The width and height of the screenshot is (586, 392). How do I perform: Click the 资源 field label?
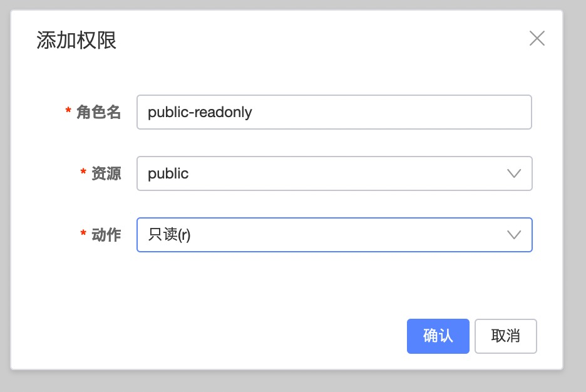tap(106, 173)
